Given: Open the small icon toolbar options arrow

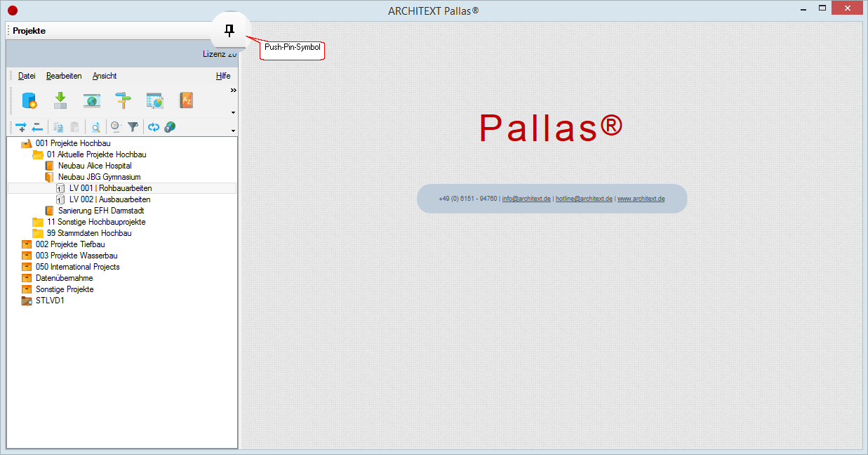Looking at the screenshot, I should [233, 131].
